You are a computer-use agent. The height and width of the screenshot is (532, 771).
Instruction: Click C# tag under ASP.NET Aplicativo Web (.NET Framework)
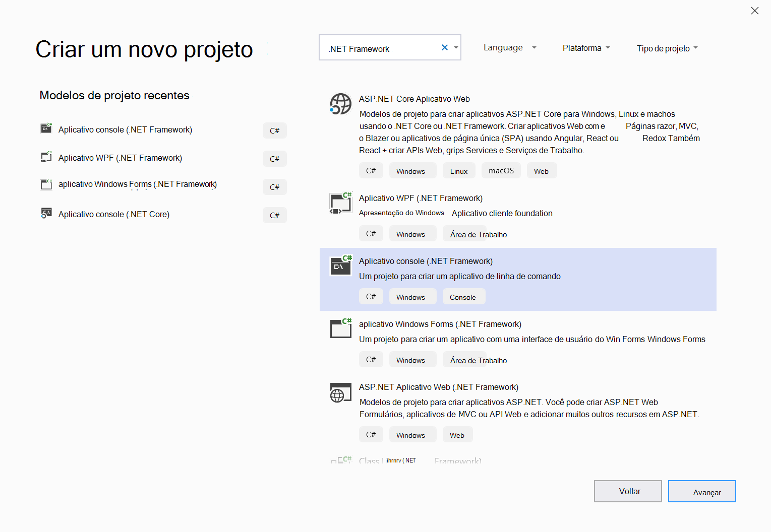371,435
